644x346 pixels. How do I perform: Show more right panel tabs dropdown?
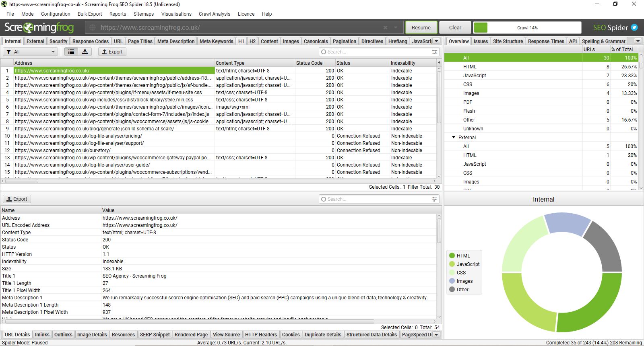coord(638,41)
